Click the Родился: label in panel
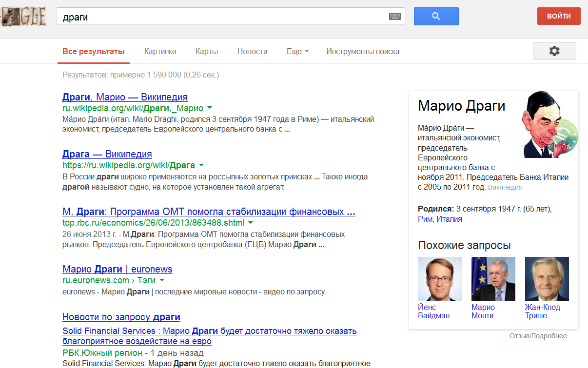Image resolution: width=588 pixels, height=368 pixels. click(436, 209)
